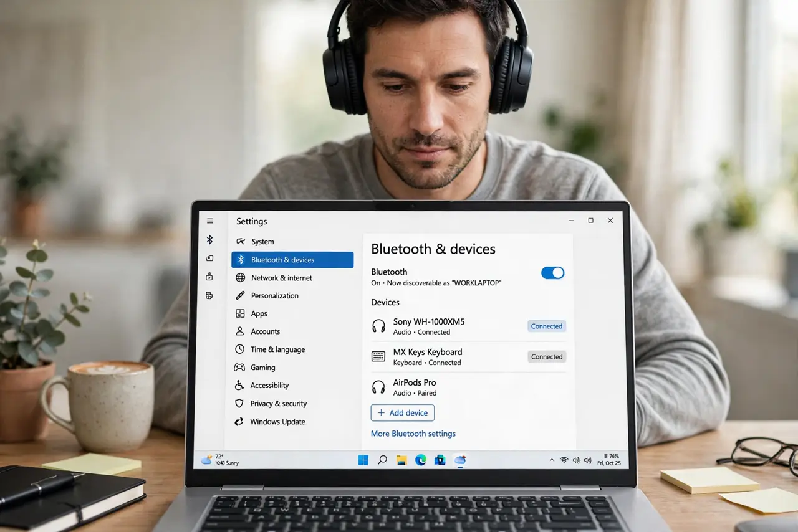Turn off the Bluetooth toggle switch

552,273
